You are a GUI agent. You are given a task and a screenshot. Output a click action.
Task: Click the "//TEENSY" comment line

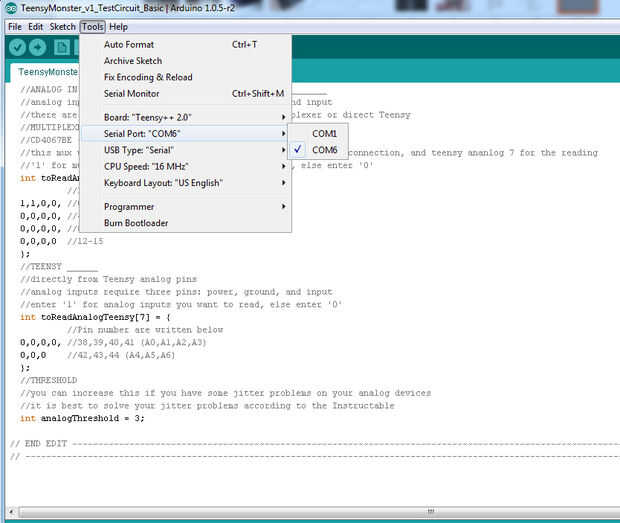pos(59,266)
